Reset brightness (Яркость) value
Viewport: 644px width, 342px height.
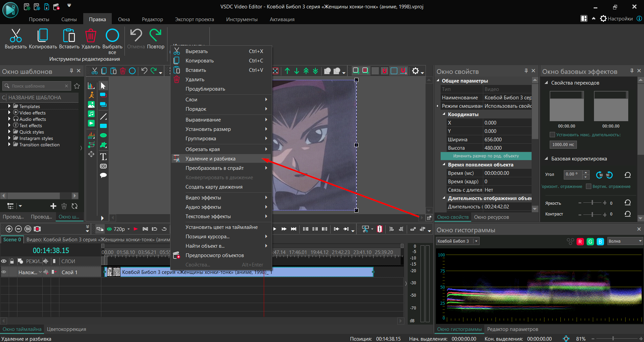tap(628, 203)
